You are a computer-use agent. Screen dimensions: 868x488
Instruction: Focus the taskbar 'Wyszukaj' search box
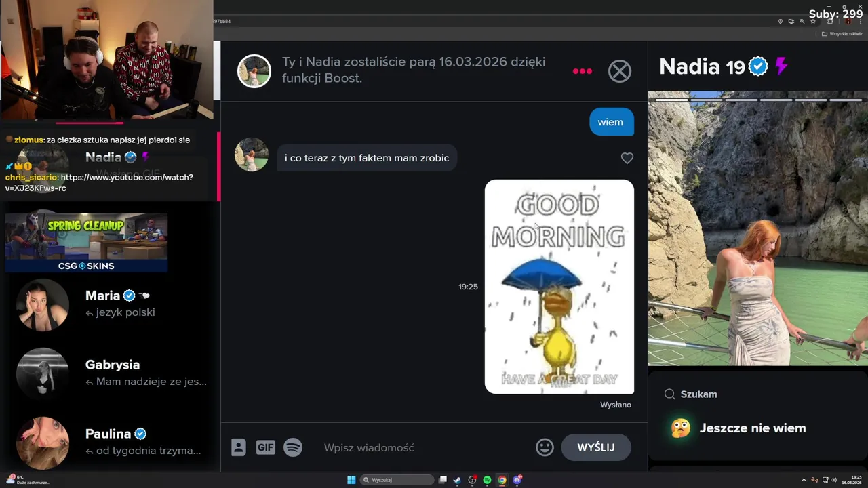(x=397, y=480)
